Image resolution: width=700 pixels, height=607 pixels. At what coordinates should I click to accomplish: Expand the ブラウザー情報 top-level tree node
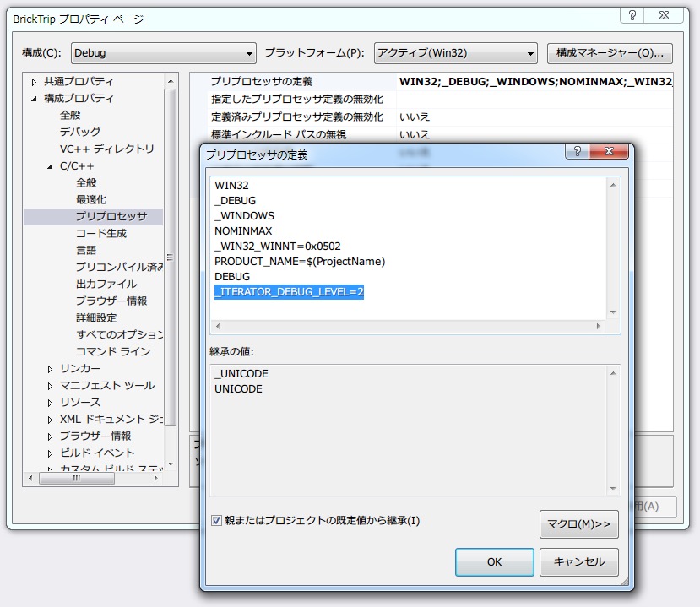[x=50, y=437]
